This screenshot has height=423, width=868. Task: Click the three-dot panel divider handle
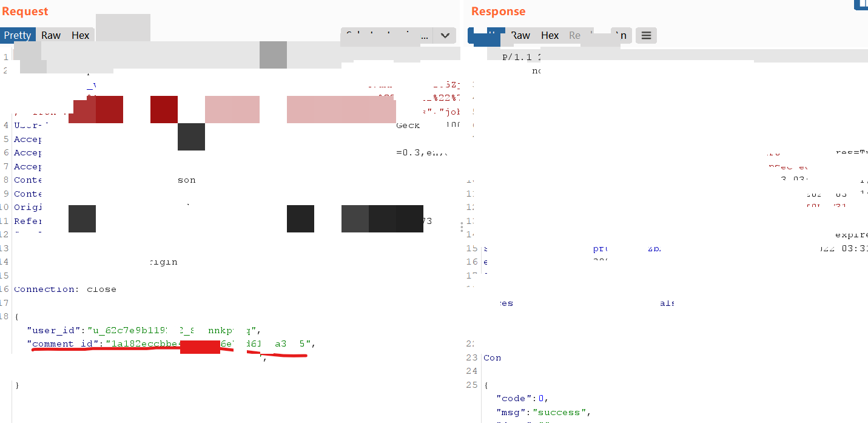click(462, 227)
